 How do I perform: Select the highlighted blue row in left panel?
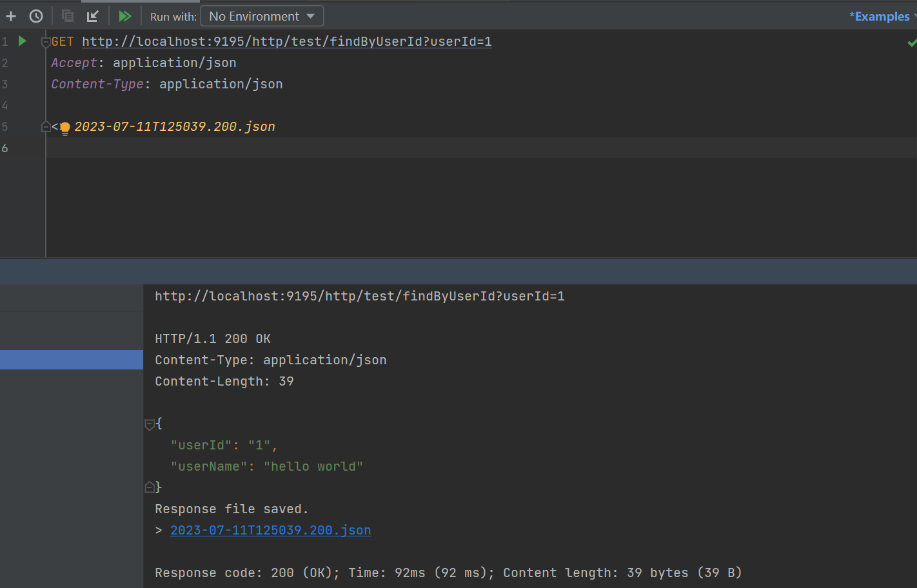pyautogui.click(x=72, y=360)
